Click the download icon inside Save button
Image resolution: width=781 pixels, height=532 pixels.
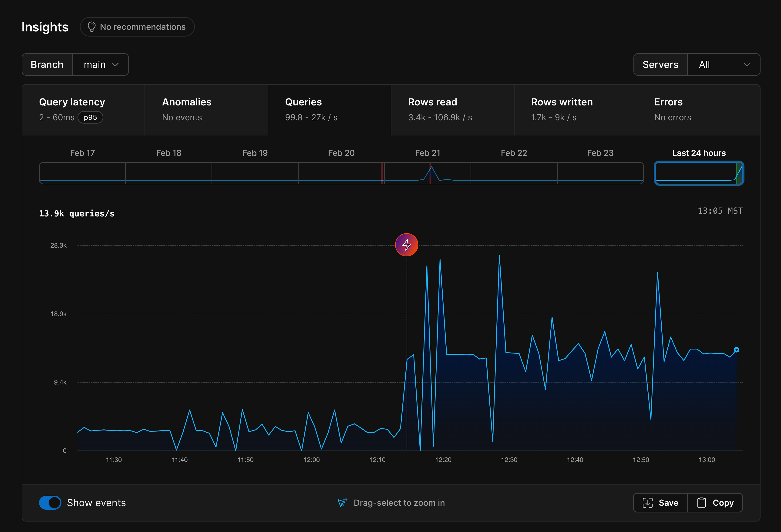pos(648,502)
